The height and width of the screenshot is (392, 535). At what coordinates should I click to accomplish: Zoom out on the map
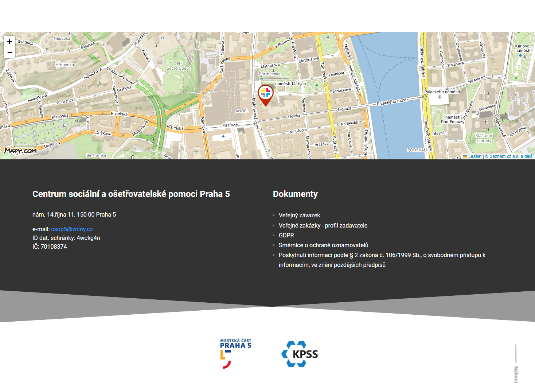tap(9, 53)
